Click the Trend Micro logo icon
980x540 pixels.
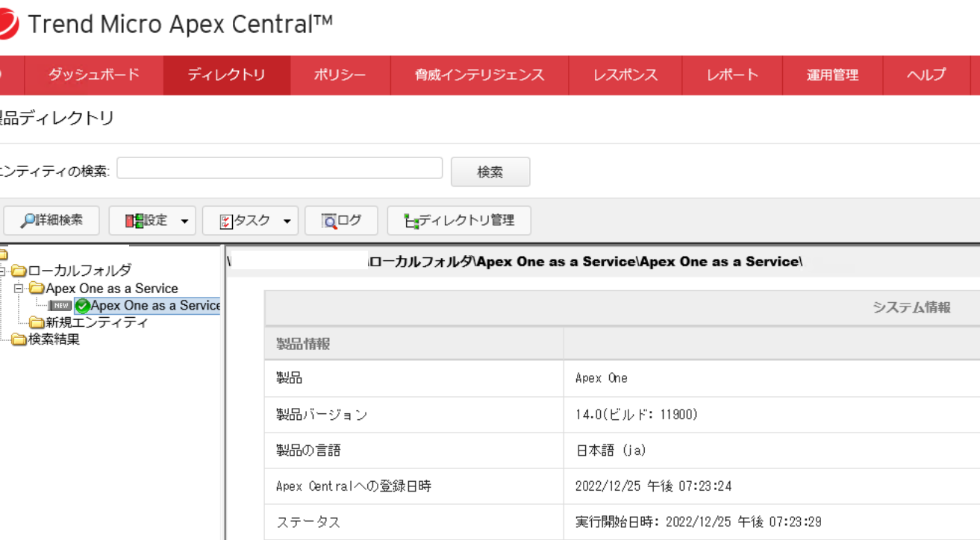[x=9, y=25]
